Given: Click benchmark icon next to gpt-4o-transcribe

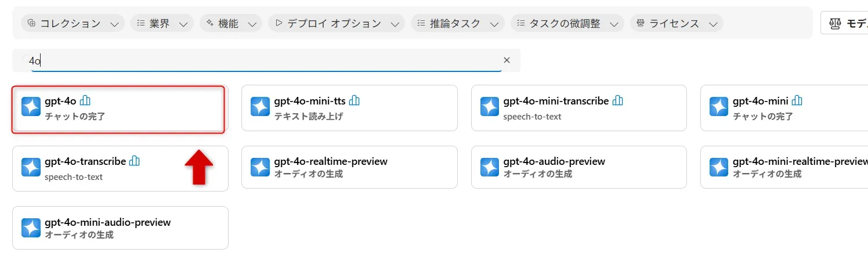Looking at the screenshot, I should tap(135, 161).
